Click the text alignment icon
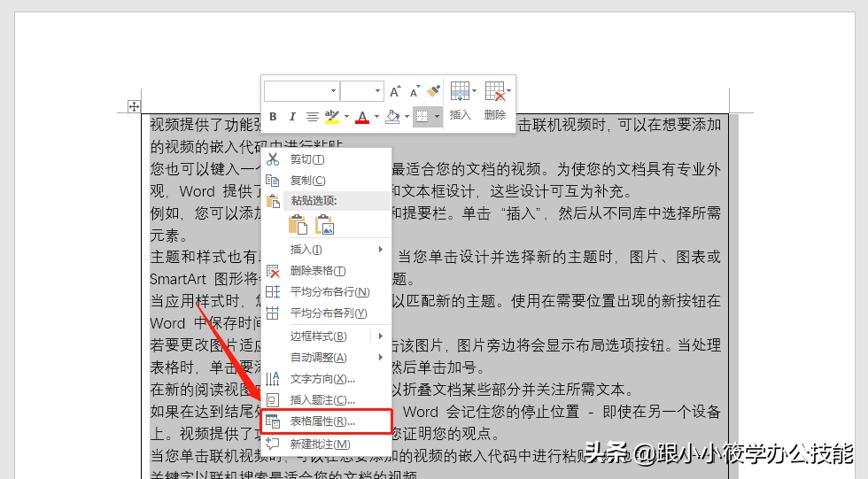The height and width of the screenshot is (479, 868). [312, 117]
